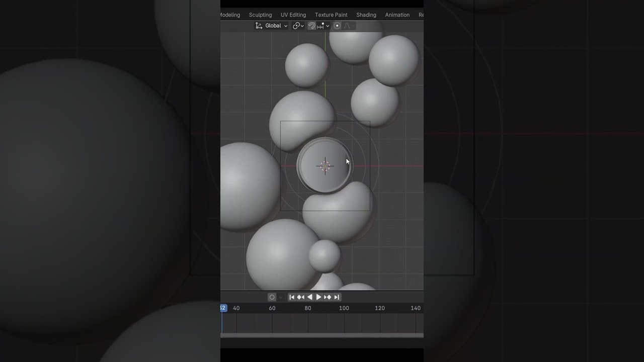Click frame 80 on the timeline ruler
The image size is (644, 362).
click(308, 308)
